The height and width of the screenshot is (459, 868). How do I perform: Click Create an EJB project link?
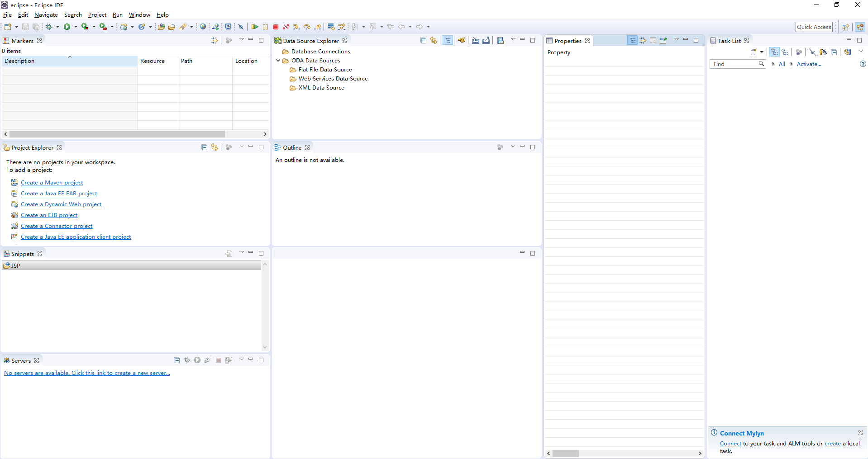pos(49,215)
